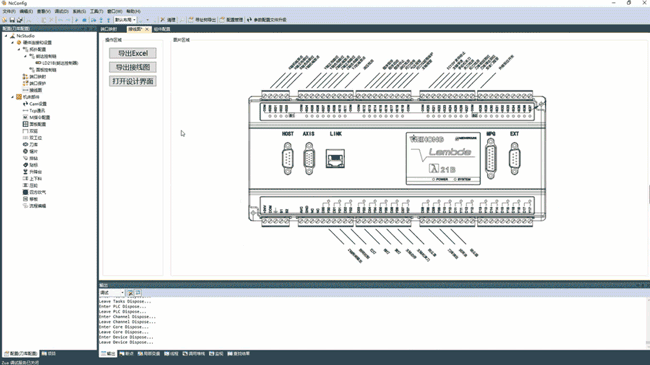Collapse the NcStudio root tree node
This screenshot has width=650, height=365.
6,36
